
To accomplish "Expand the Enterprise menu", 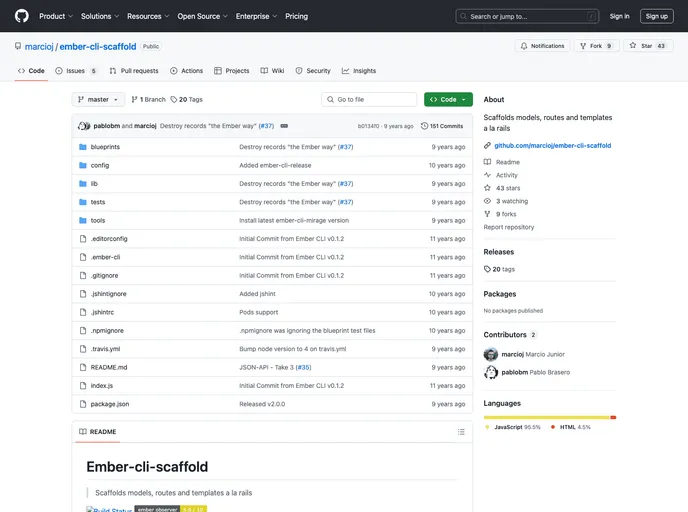I will pos(256,16).
